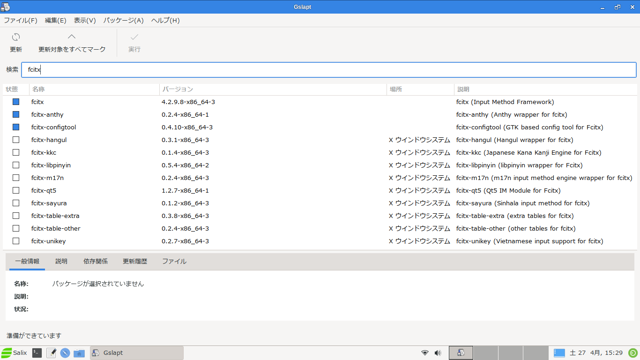Click the volume speaker tray icon
Image resolution: width=640 pixels, height=360 pixels.
[438, 353]
